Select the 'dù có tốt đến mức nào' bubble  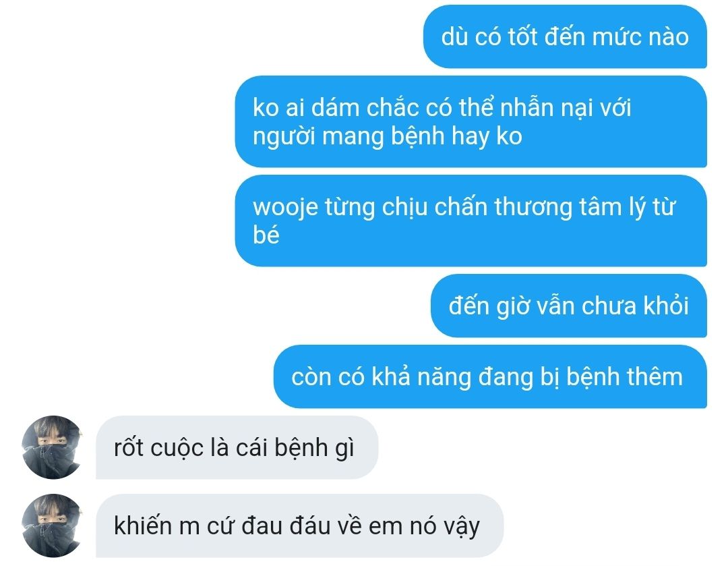(x=565, y=36)
